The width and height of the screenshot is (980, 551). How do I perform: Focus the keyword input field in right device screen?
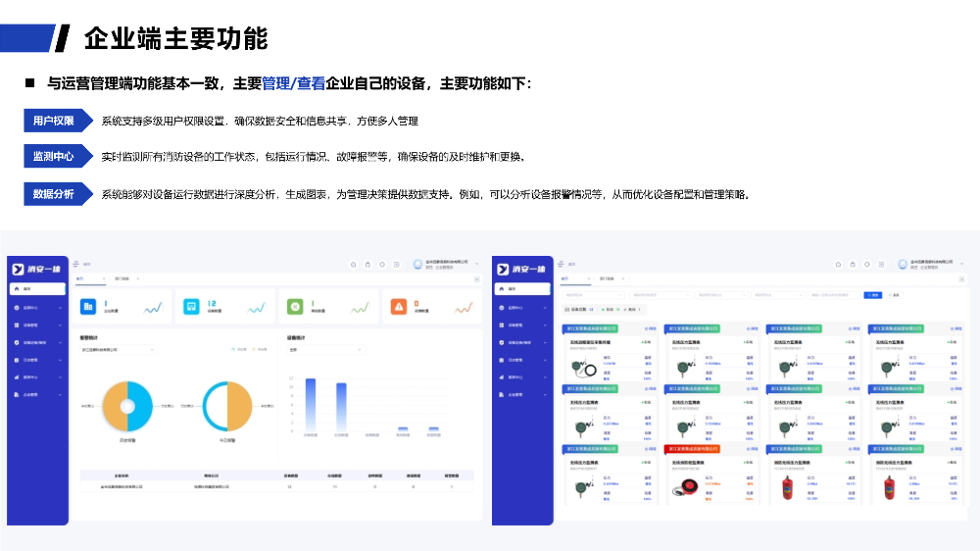(835, 294)
